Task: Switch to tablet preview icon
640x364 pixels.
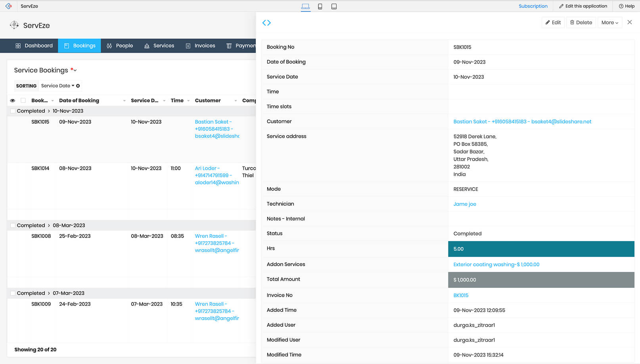Action: [334, 6]
